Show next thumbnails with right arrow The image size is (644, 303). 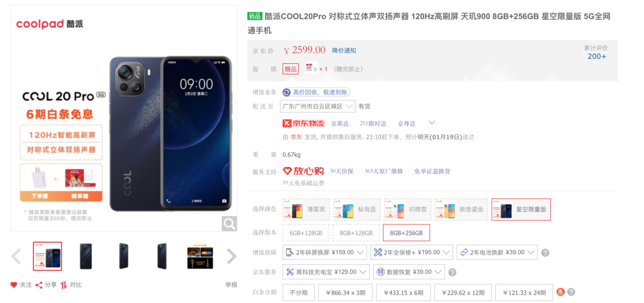(231, 256)
